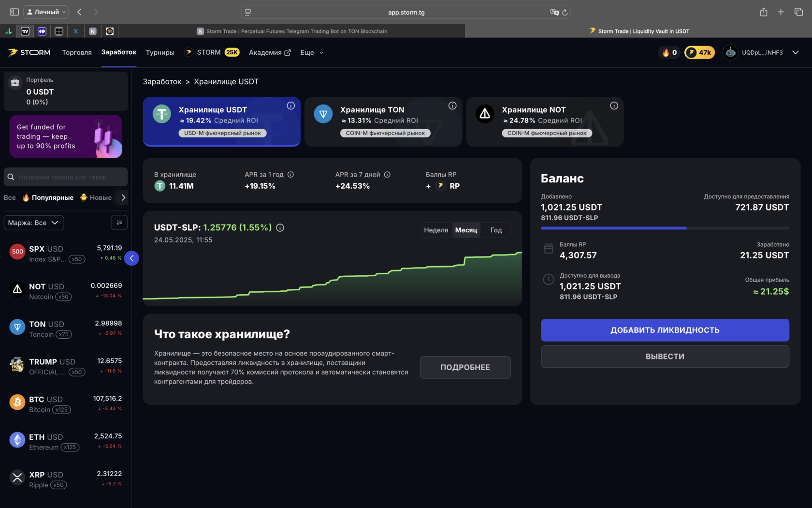Screen dimensions: 812x508
Task: Open the Заработок menu item
Action: point(119,52)
